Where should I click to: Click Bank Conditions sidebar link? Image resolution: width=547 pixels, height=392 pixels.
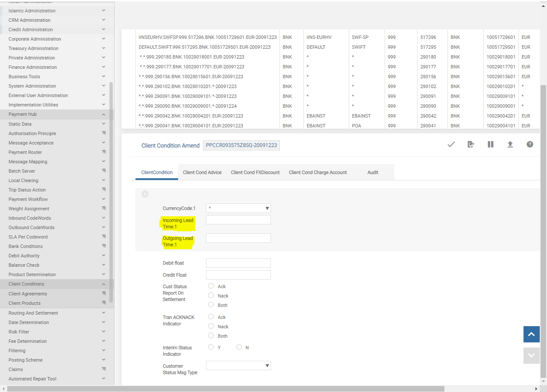(26, 246)
